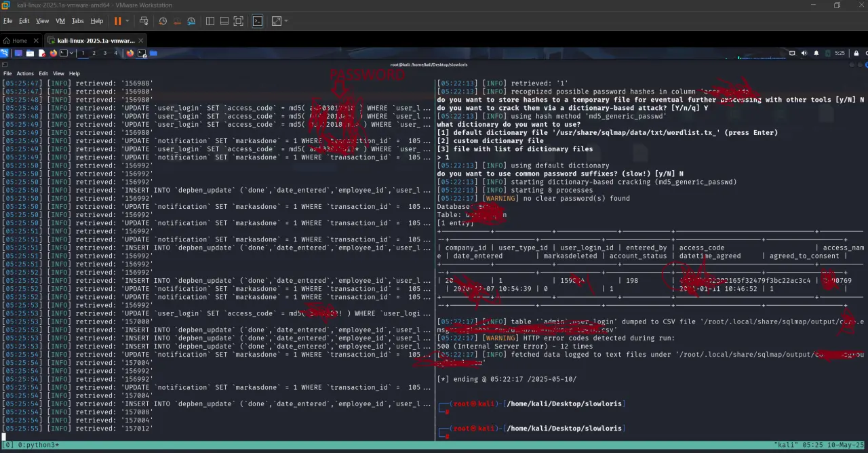Viewport: 868px width, 453px height.
Task: Open VMware Tabs menu
Action: tap(78, 21)
